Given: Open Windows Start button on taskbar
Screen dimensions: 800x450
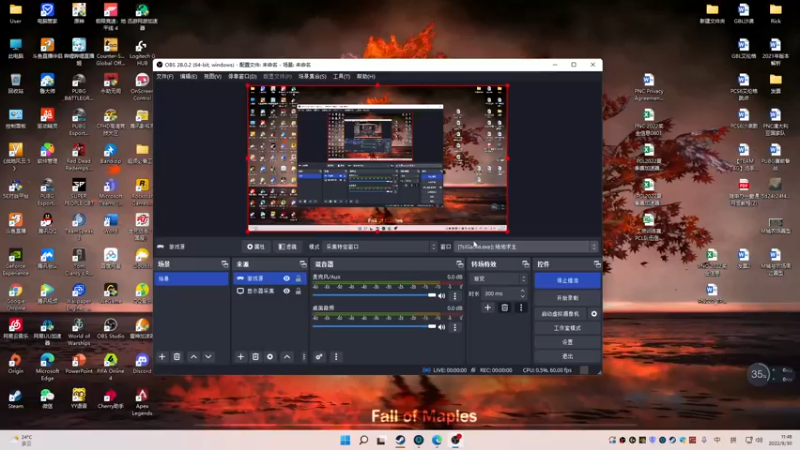Looking at the screenshot, I should 345,440.
